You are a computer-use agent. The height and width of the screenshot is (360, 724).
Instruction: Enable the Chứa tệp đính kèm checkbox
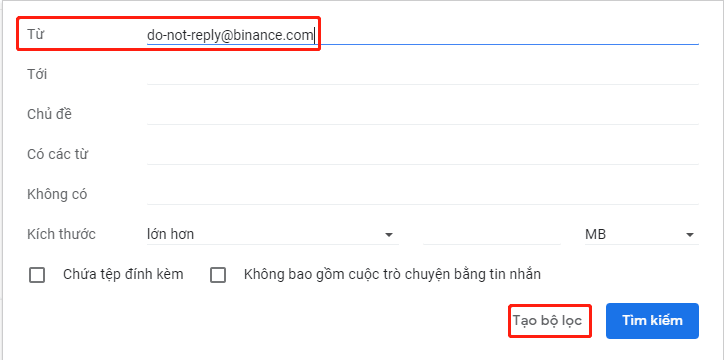[x=37, y=275]
